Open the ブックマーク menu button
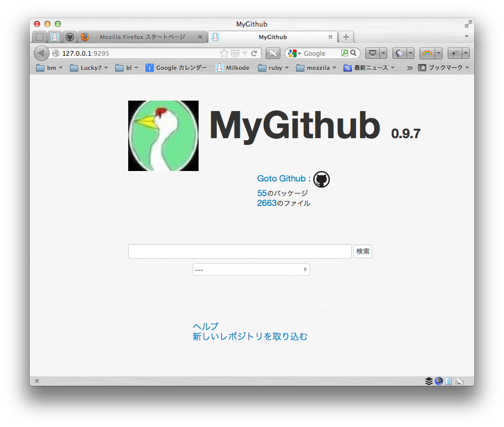504x427 pixels. [x=444, y=68]
